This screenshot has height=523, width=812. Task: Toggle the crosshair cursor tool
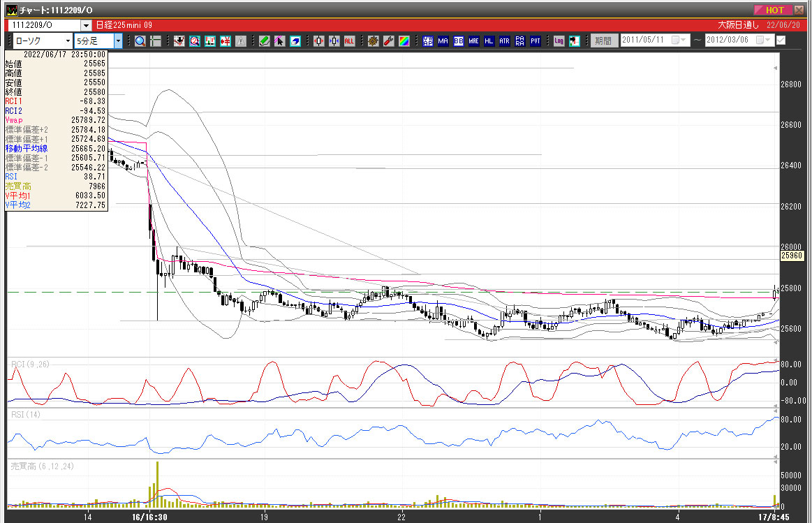pyautogui.click(x=156, y=41)
